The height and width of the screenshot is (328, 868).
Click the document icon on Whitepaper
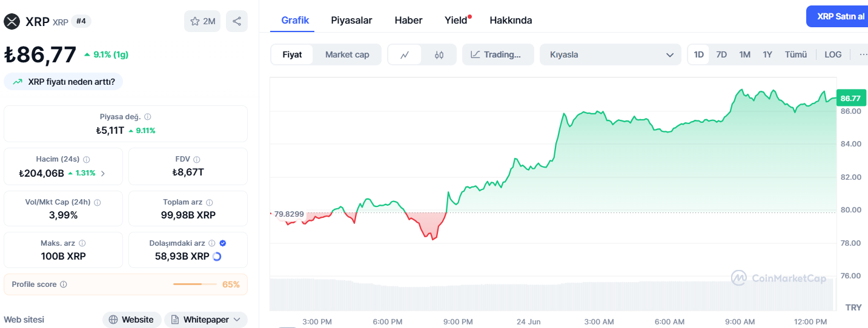tap(175, 320)
